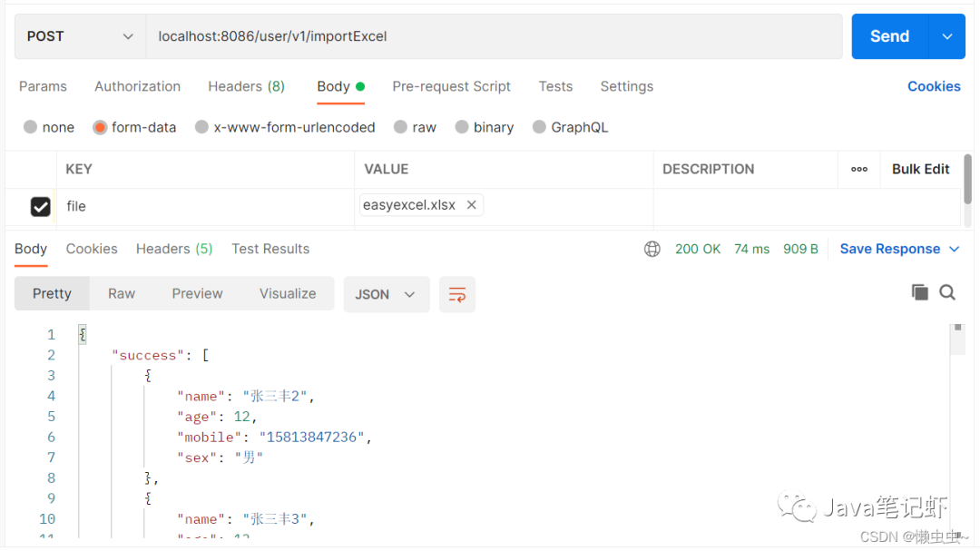Click the DESCRIPTION column header
This screenshot has width=980, height=551.
coord(708,170)
